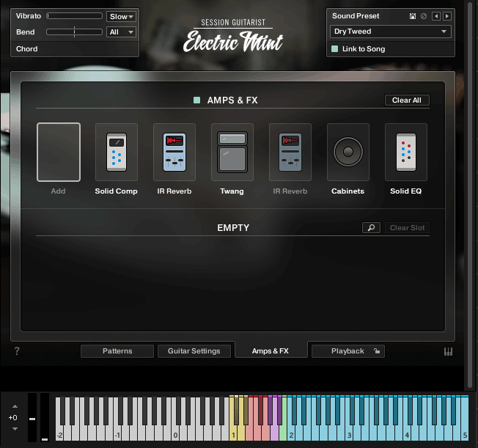Click the Vibrato slider

pyautogui.click(x=74, y=16)
